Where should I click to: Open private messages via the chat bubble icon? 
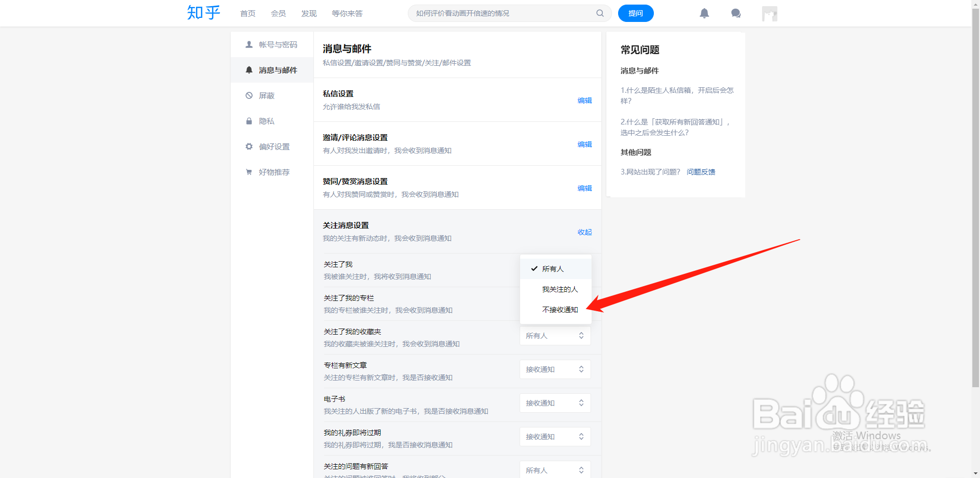click(x=736, y=13)
